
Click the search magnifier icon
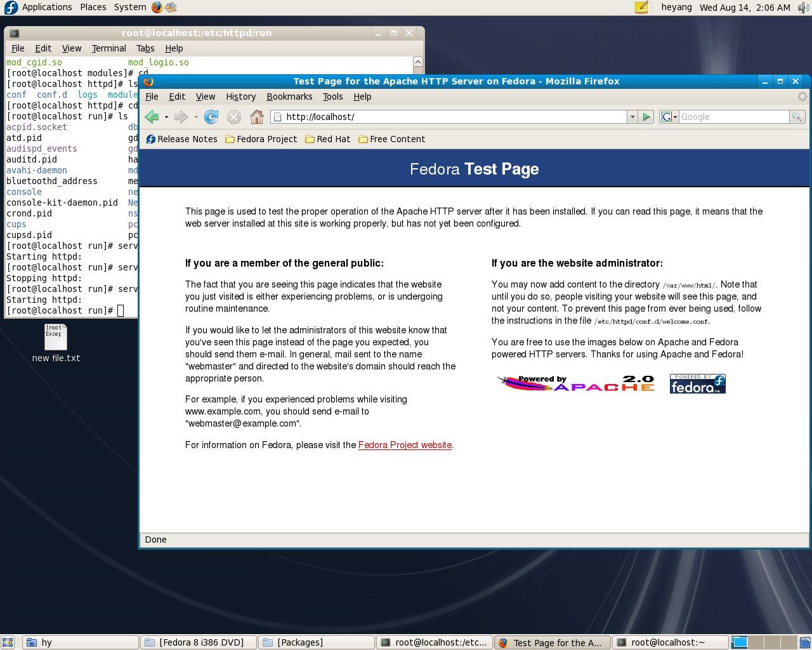[797, 117]
